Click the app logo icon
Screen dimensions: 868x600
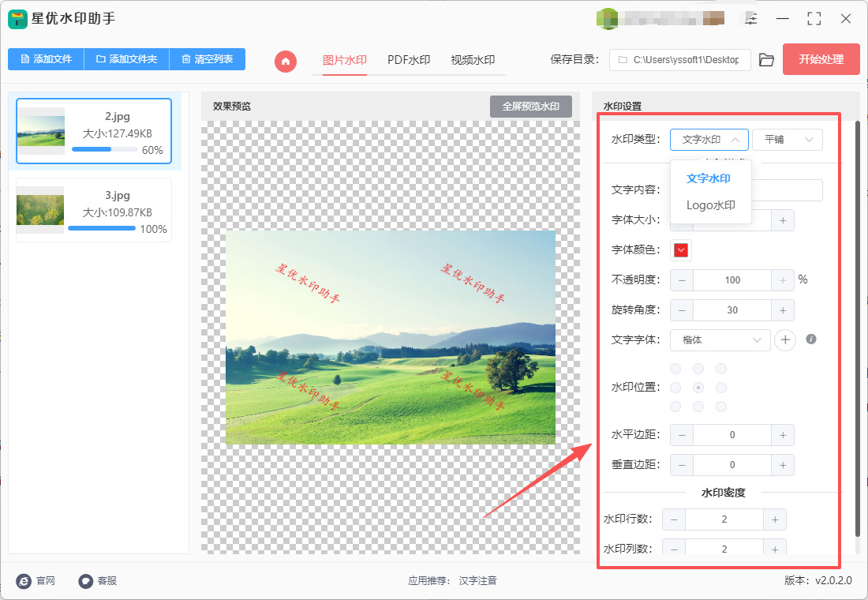[17, 19]
